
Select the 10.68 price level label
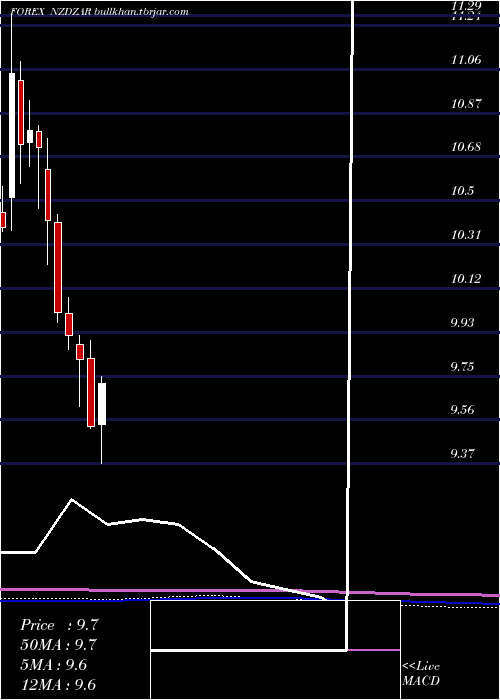tap(466, 147)
